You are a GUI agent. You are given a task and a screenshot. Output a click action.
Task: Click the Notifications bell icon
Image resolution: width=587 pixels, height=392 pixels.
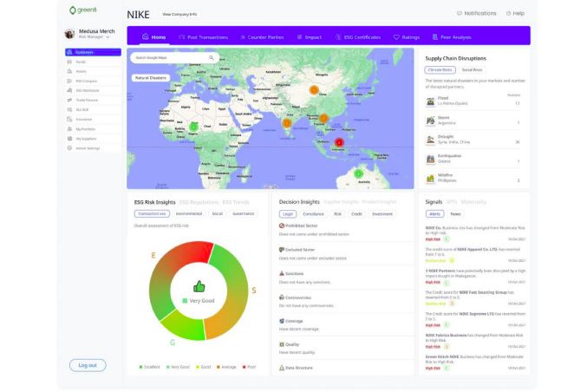point(460,13)
